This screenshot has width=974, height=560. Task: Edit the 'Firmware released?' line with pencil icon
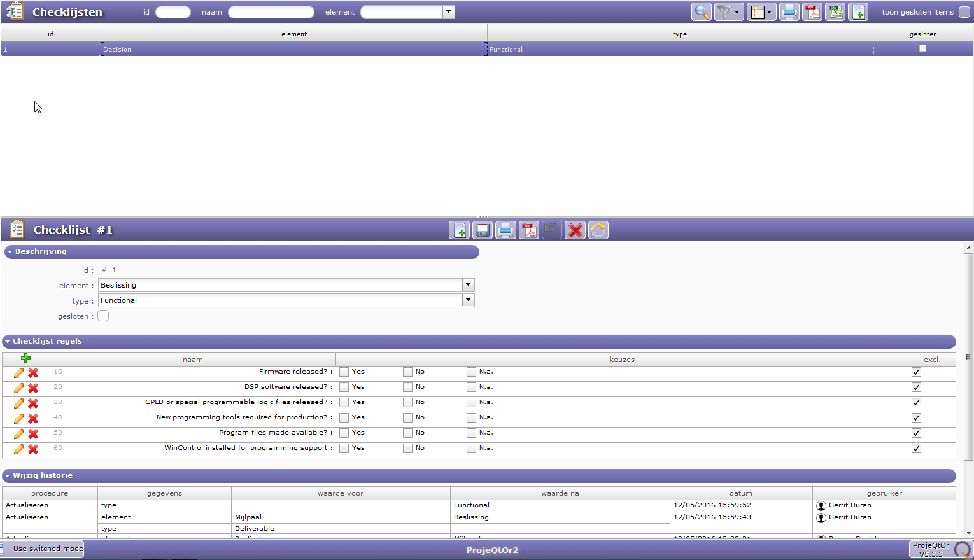[19, 373]
